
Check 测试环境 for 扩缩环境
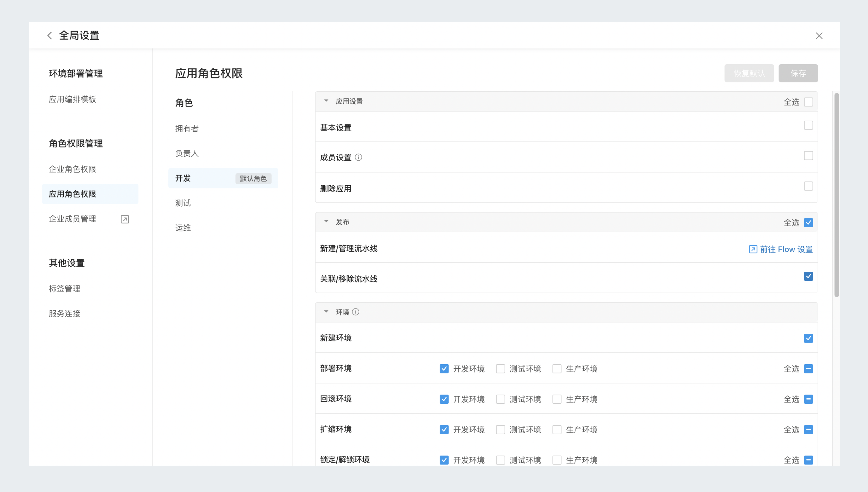point(501,429)
